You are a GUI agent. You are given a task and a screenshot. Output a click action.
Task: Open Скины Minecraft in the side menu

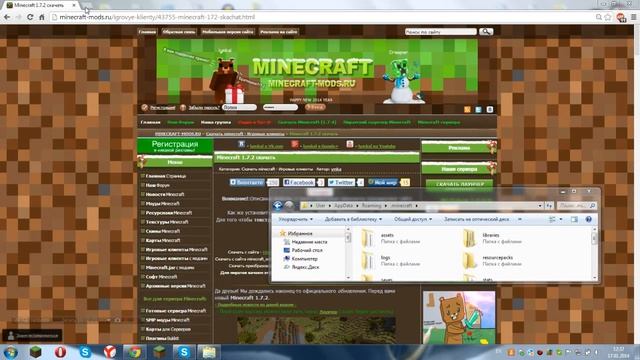pos(163,231)
